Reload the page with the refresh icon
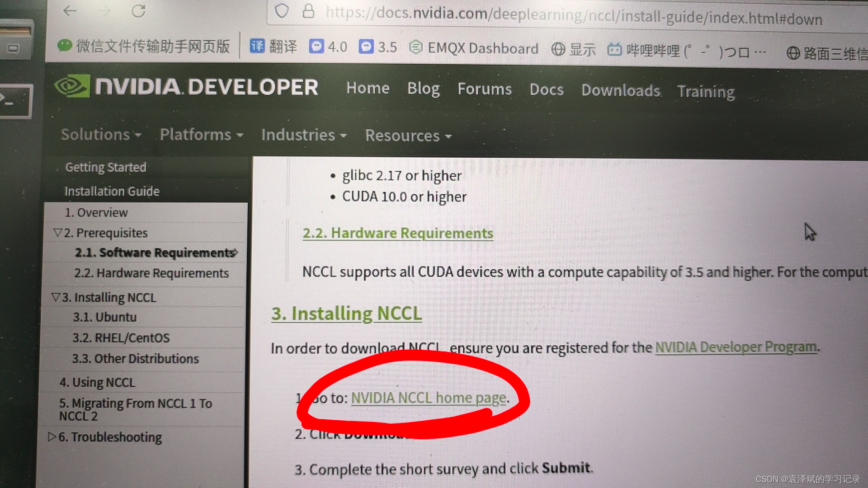The image size is (868, 488). coord(138,10)
